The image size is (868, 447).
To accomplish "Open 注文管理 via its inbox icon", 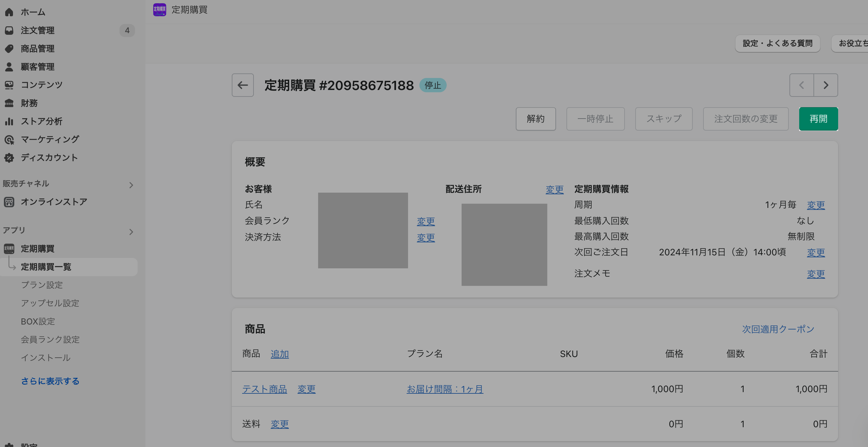I will click(9, 30).
